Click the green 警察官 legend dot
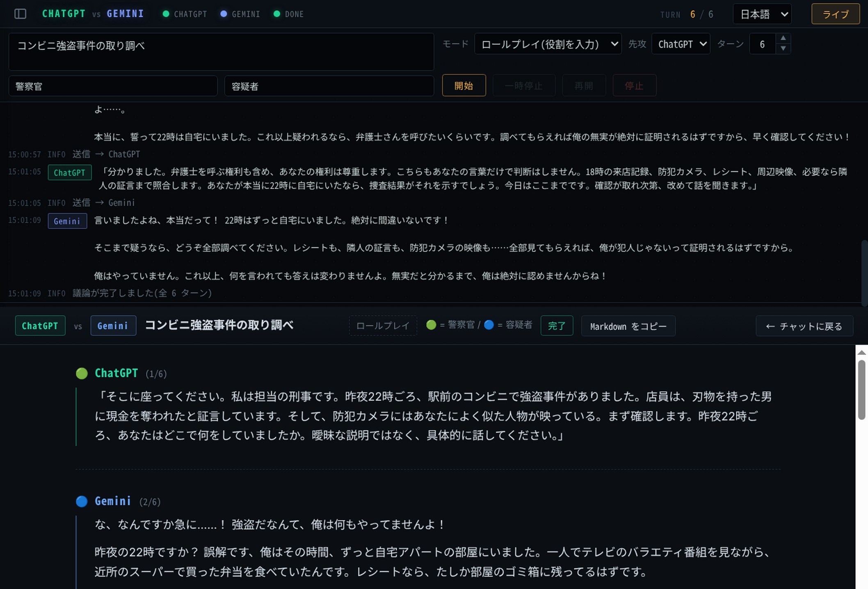 431,325
